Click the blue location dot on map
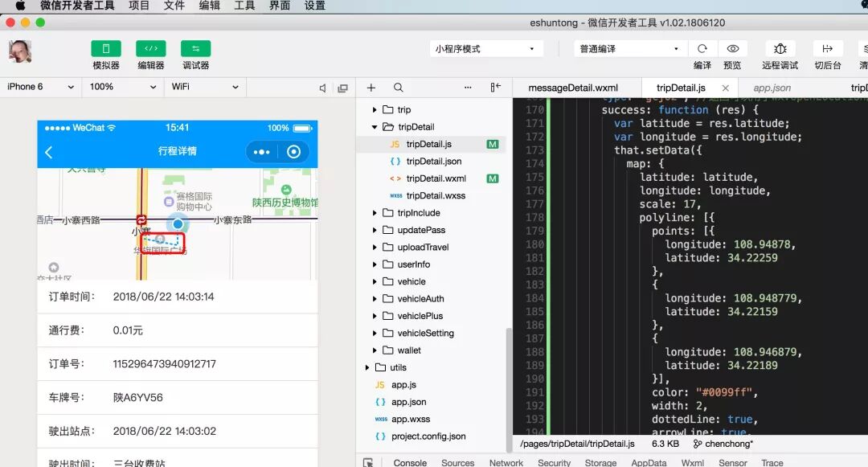Screen dimensions: 868x467 tap(178, 224)
